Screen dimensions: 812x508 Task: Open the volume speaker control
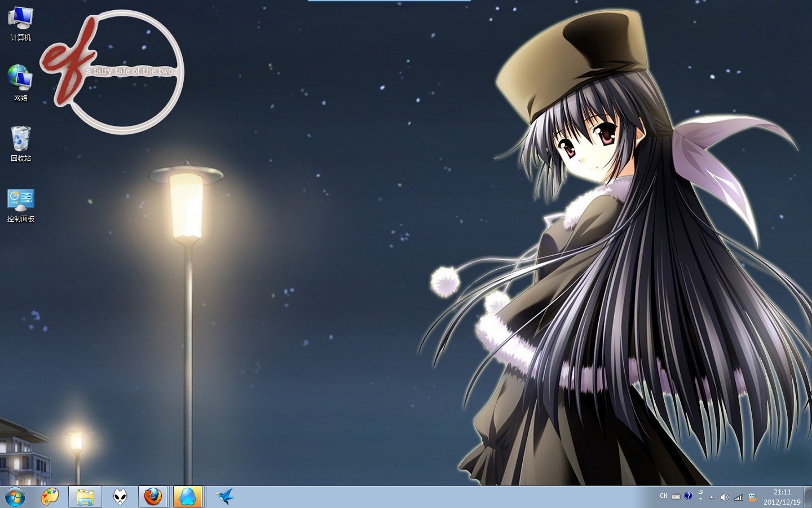coord(725,497)
